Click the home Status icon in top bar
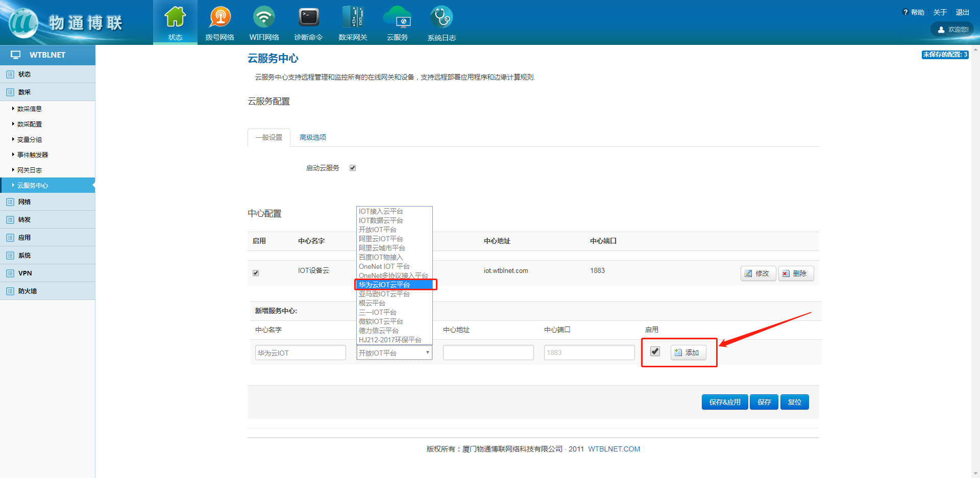The height and width of the screenshot is (478, 980). [x=175, y=18]
